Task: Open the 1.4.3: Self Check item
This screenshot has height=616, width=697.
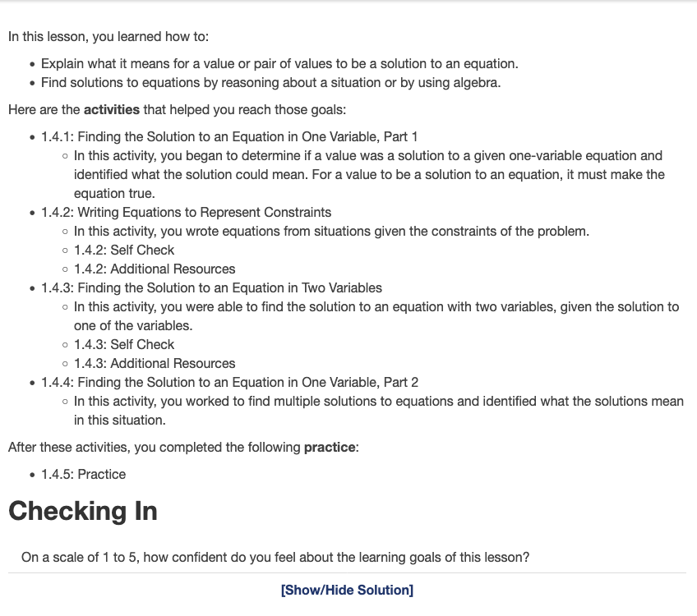Action: tap(123, 344)
